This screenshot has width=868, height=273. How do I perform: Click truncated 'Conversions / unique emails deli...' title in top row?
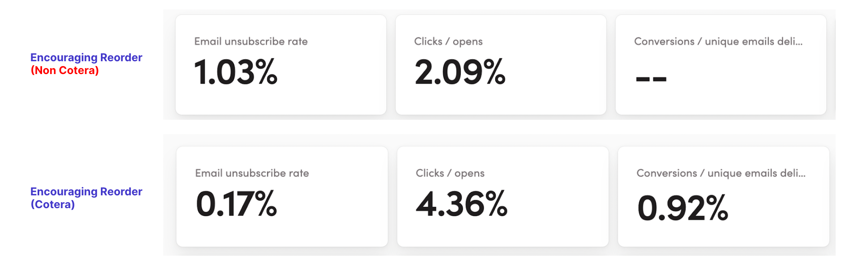[x=718, y=41]
